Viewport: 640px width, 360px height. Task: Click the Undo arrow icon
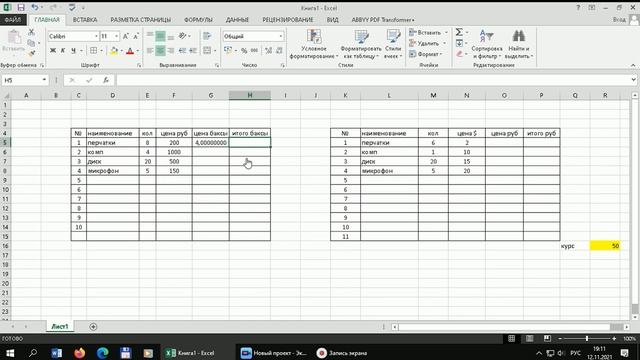35,8
